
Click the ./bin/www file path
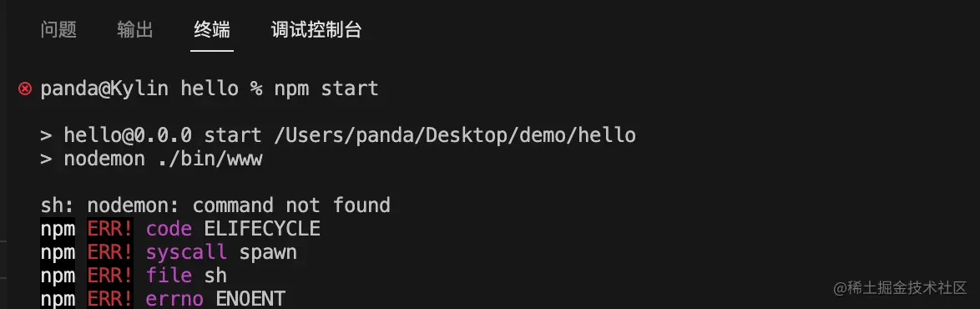pos(210,159)
